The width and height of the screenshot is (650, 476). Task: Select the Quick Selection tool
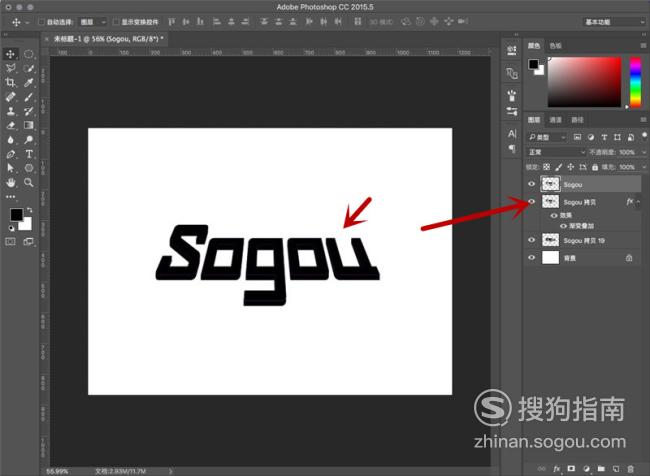pos(28,68)
